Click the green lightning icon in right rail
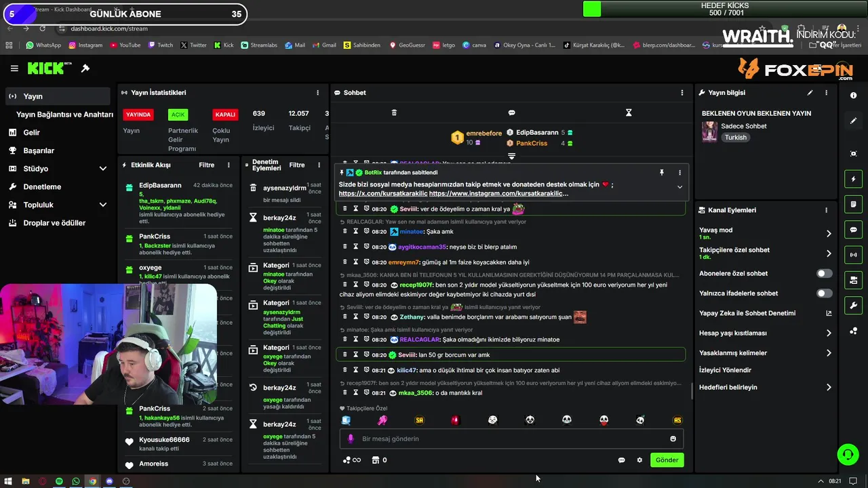This screenshot has height=488, width=868. 853,179
